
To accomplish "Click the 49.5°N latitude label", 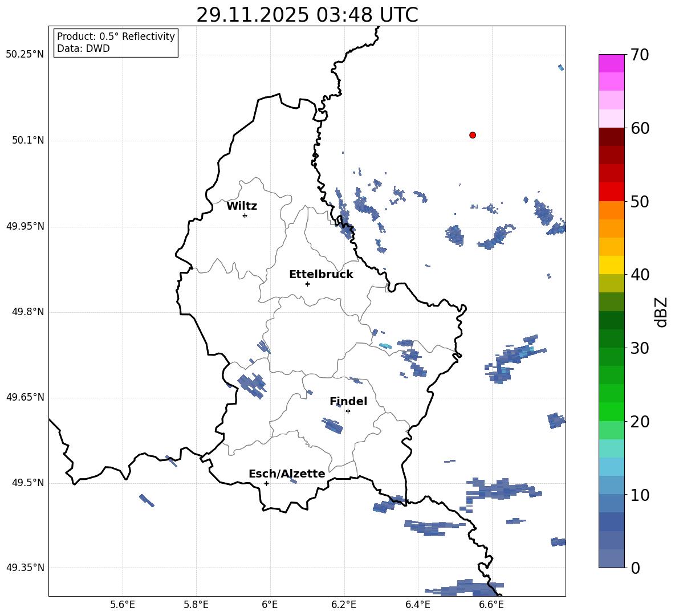I will 28,483.
